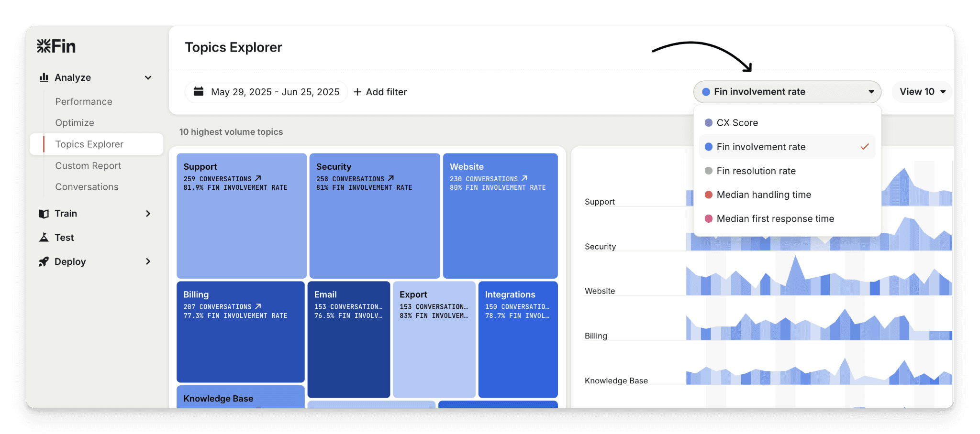
Task: Click the pink Median first response dot
Action: coord(709,218)
